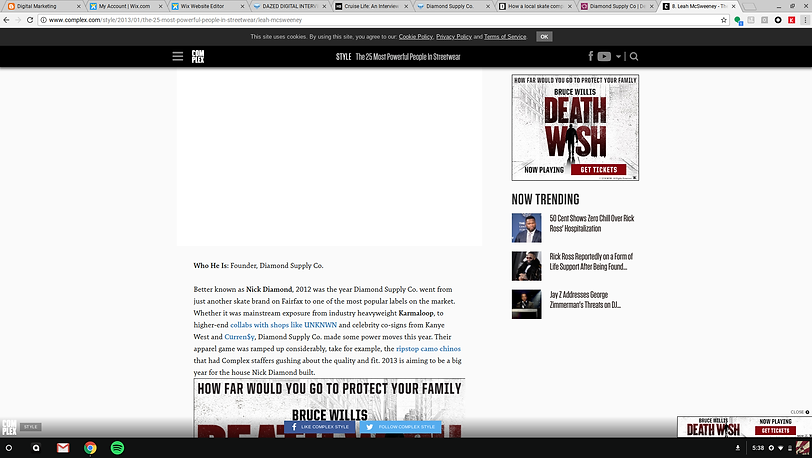Close the bottom-right Death Wish ad
The width and height of the screenshot is (812, 458).
(x=800, y=412)
